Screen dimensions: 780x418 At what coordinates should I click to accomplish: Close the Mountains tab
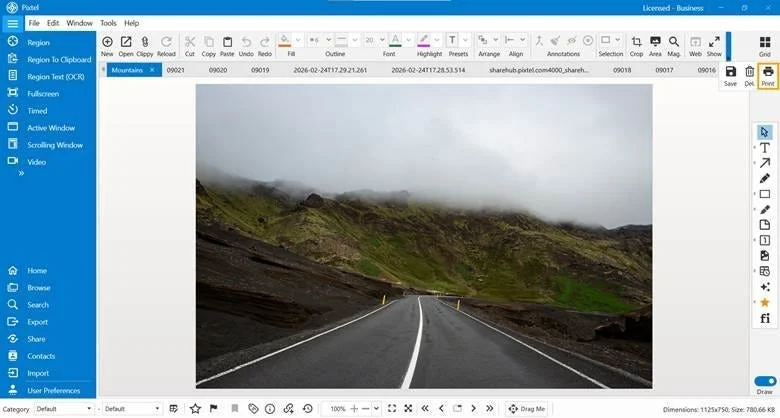(x=152, y=70)
